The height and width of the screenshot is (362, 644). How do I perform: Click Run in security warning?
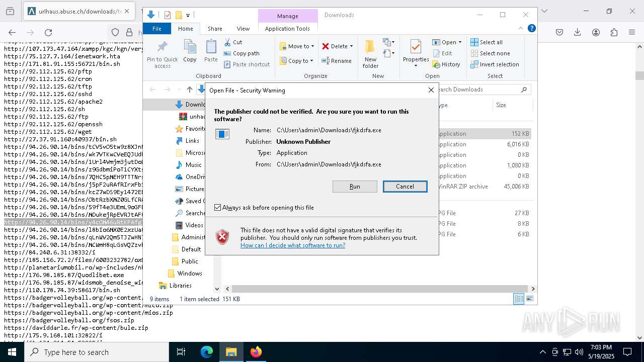(355, 187)
